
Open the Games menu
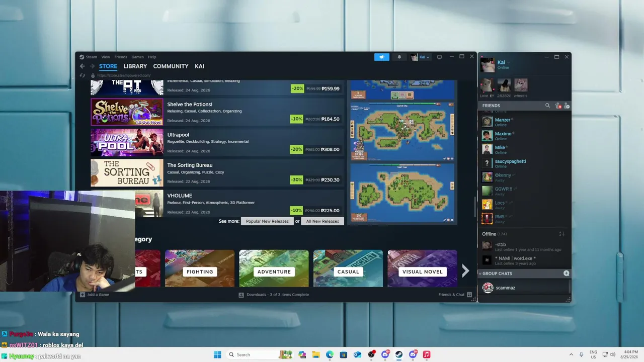137,57
